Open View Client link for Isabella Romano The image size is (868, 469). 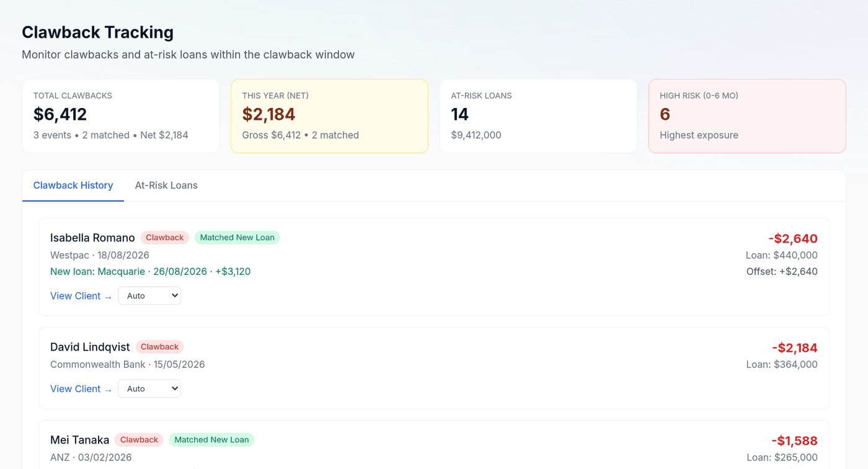pos(81,296)
